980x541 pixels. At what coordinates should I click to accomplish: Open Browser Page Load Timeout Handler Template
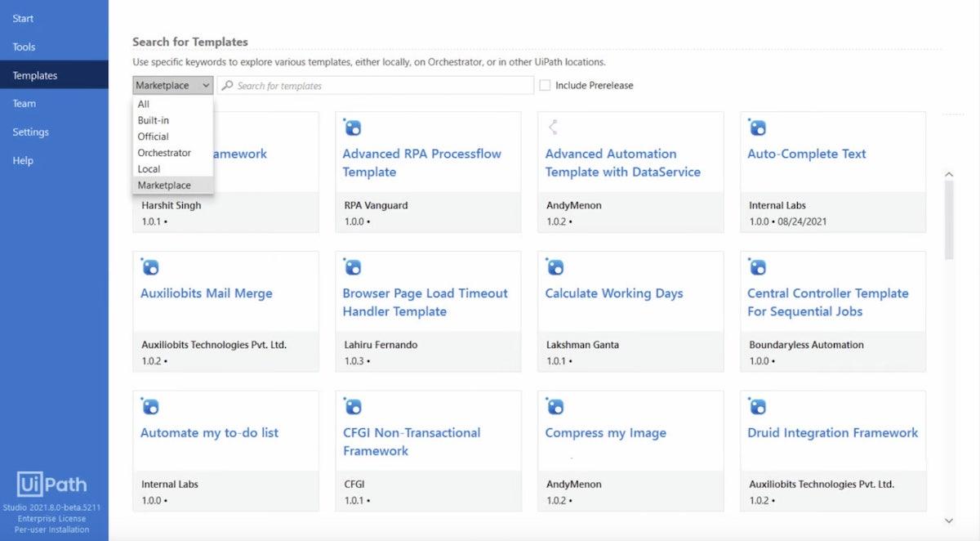point(425,302)
